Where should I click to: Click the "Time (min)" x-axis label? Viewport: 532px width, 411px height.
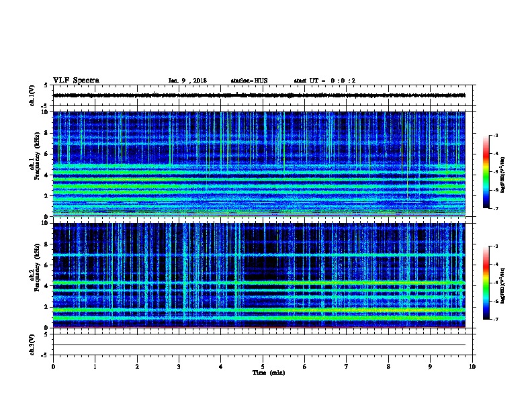(269, 373)
